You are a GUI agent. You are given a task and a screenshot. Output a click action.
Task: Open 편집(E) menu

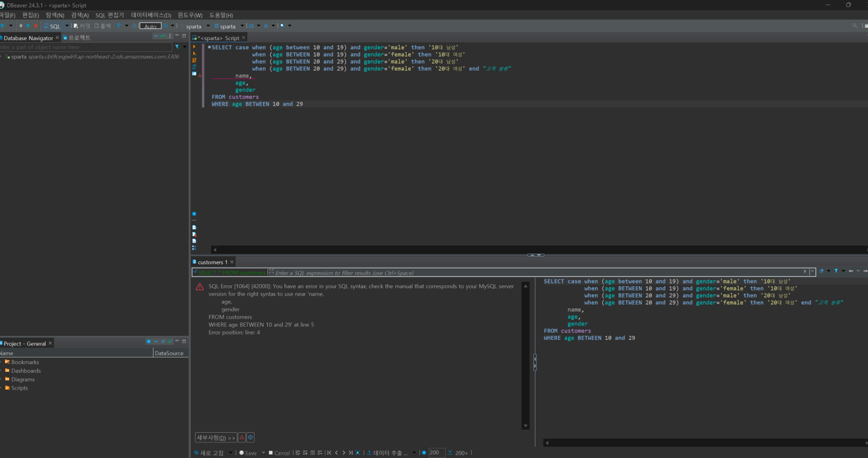(x=30, y=15)
